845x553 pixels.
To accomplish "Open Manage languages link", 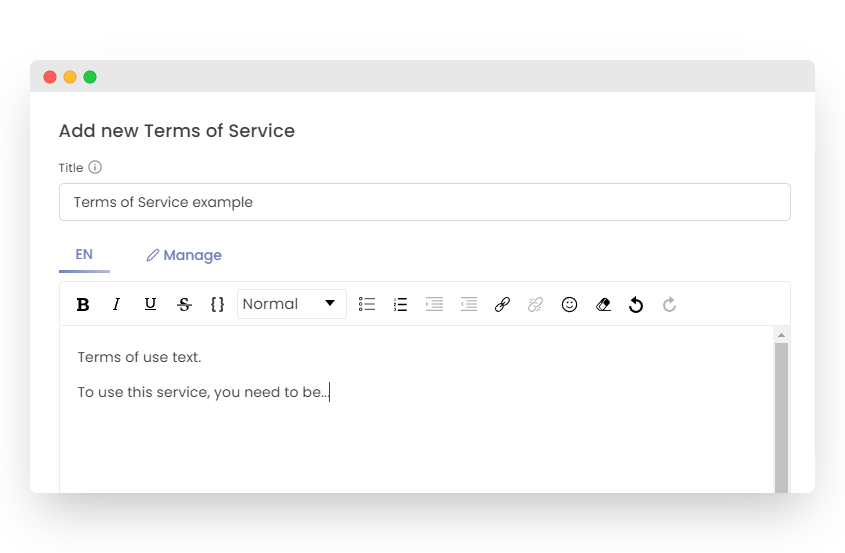I will pos(184,255).
